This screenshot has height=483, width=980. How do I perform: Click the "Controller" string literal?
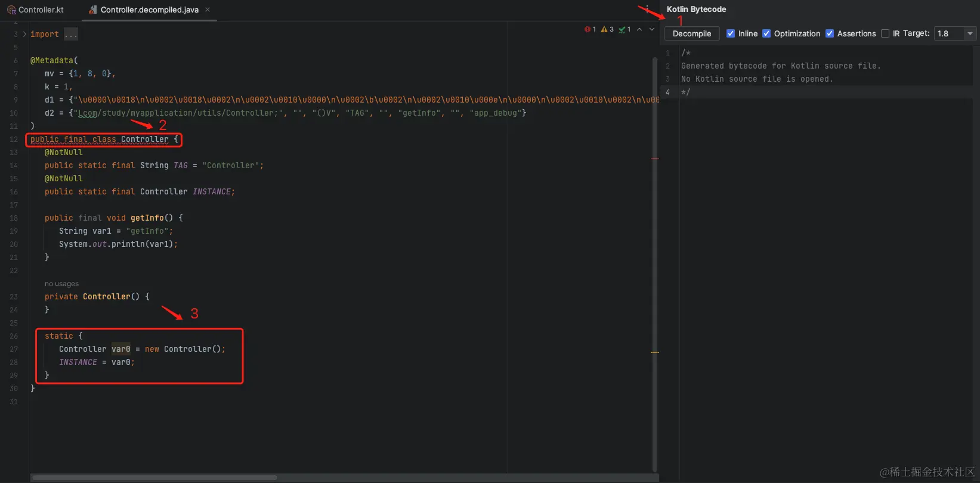point(230,166)
